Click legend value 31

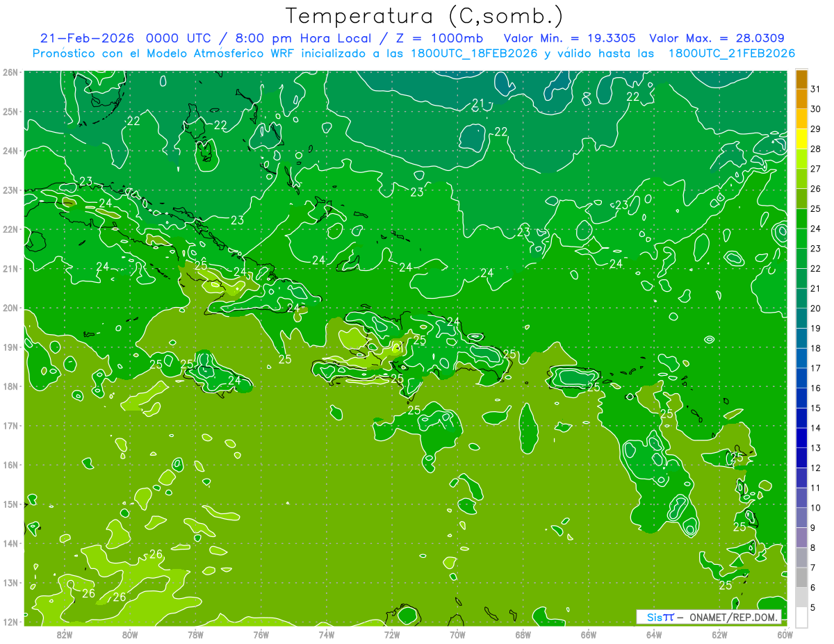click(x=815, y=89)
